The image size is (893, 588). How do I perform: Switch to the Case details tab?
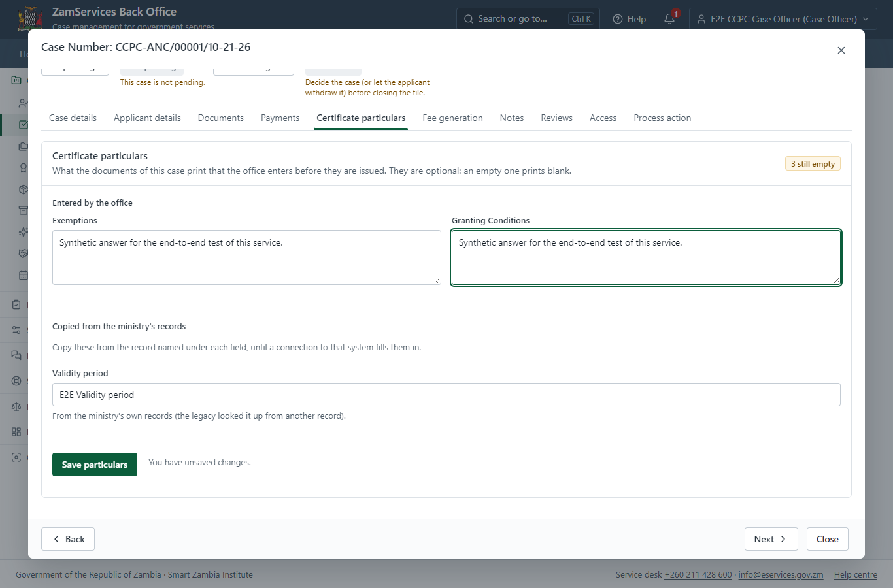click(73, 118)
